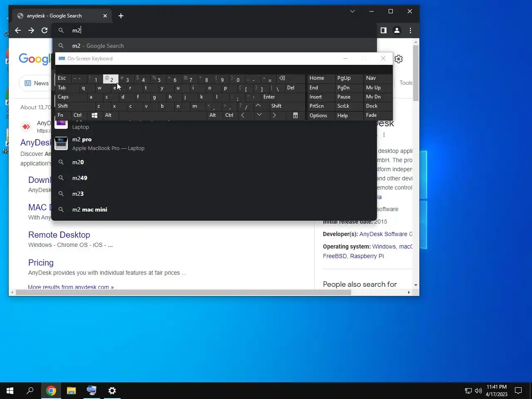Select the 'm2 mac mini' suggestion
The width and height of the screenshot is (532, 399).
pos(214,209)
